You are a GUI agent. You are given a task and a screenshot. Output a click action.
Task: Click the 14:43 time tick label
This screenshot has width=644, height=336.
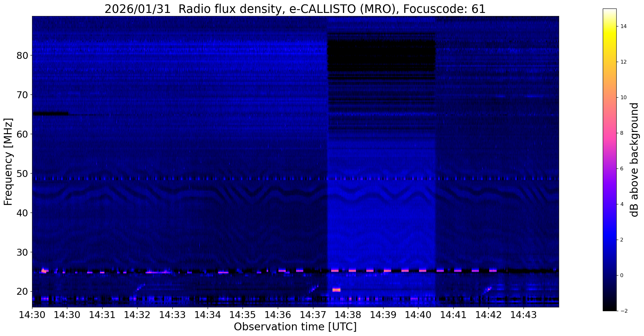pyautogui.click(x=523, y=315)
